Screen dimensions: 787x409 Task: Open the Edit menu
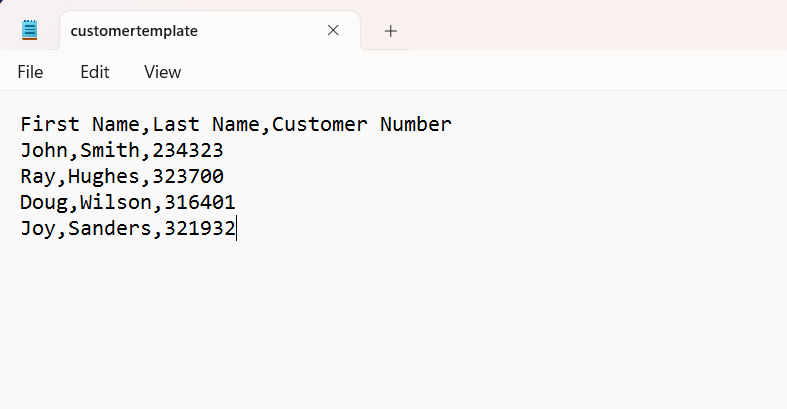pyautogui.click(x=94, y=72)
